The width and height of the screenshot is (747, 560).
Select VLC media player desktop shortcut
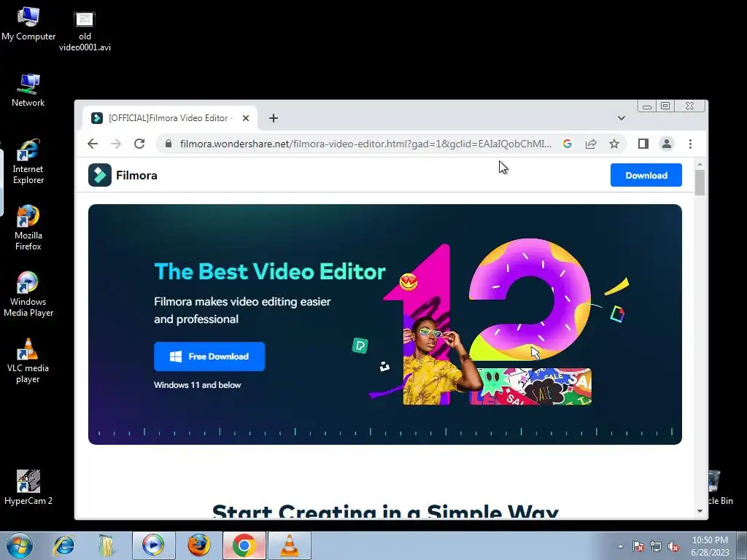(x=28, y=360)
